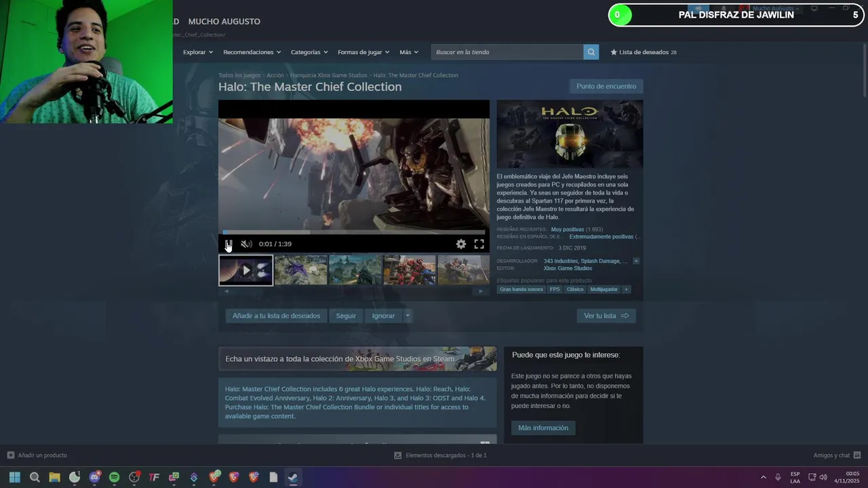Open publisher 'Xbox Game Studios' link
The image size is (868, 488).
tap(568, 268)
